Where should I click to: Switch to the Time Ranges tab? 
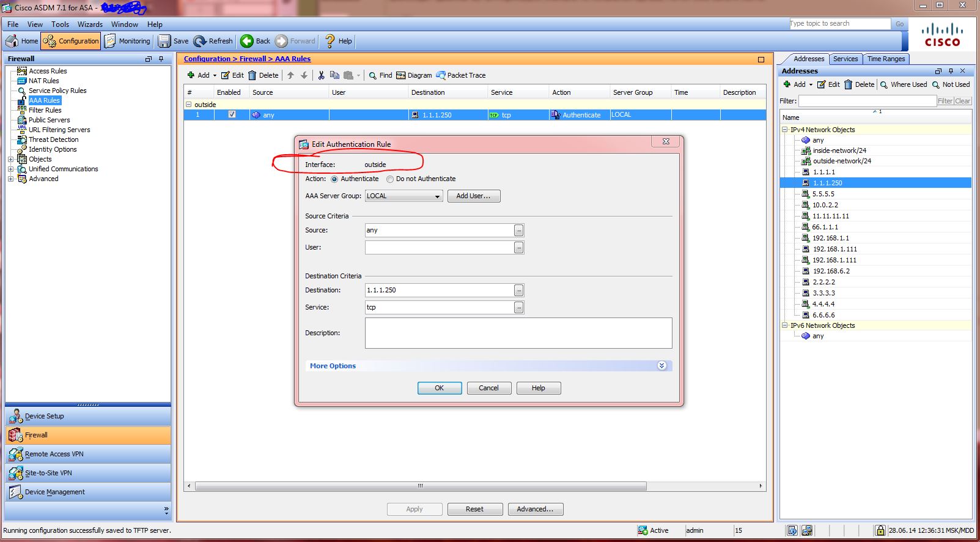(x=886, y=59)
